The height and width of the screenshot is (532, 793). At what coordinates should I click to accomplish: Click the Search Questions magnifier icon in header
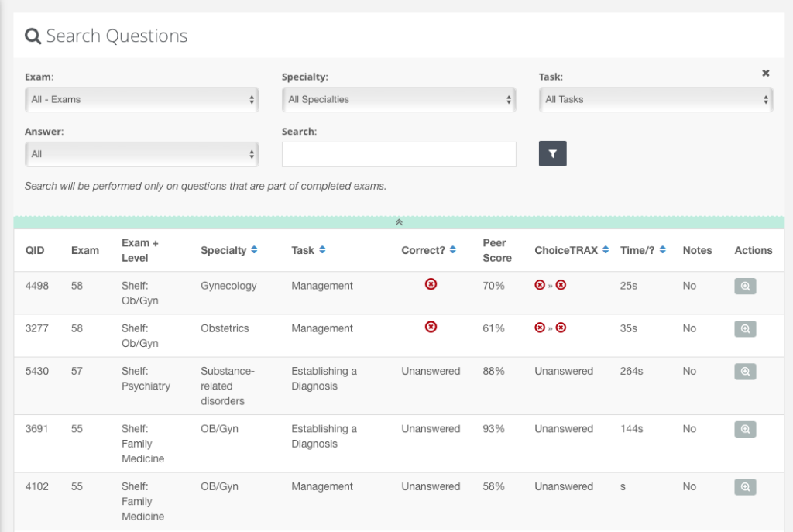(x=32, y=36)
